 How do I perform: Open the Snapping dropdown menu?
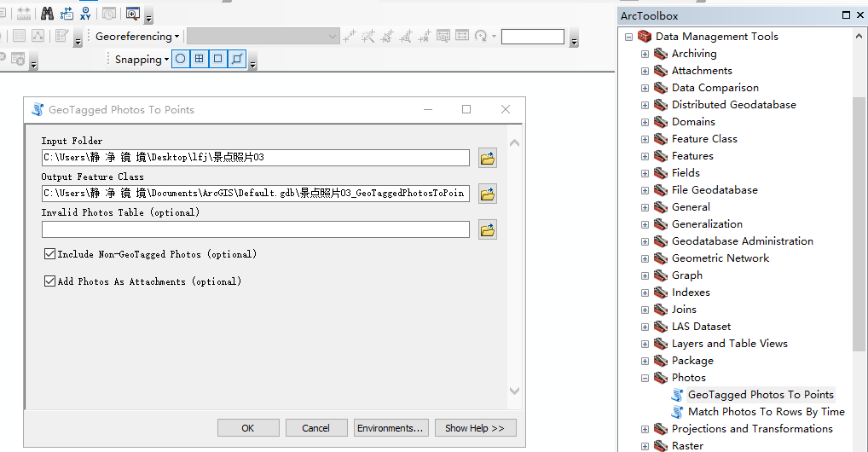click(142, 59)
